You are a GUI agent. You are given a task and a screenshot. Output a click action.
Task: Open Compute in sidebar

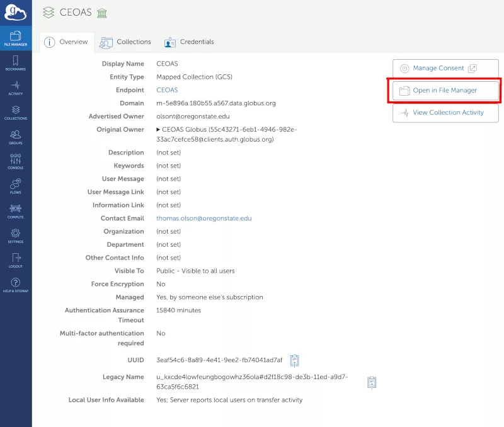coord(15,211)
